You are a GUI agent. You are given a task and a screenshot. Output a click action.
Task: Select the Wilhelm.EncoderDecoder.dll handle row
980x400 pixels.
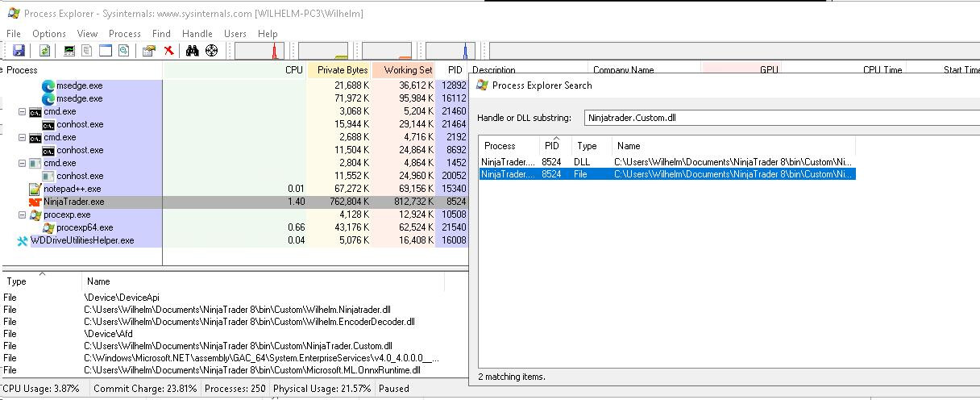249,321
